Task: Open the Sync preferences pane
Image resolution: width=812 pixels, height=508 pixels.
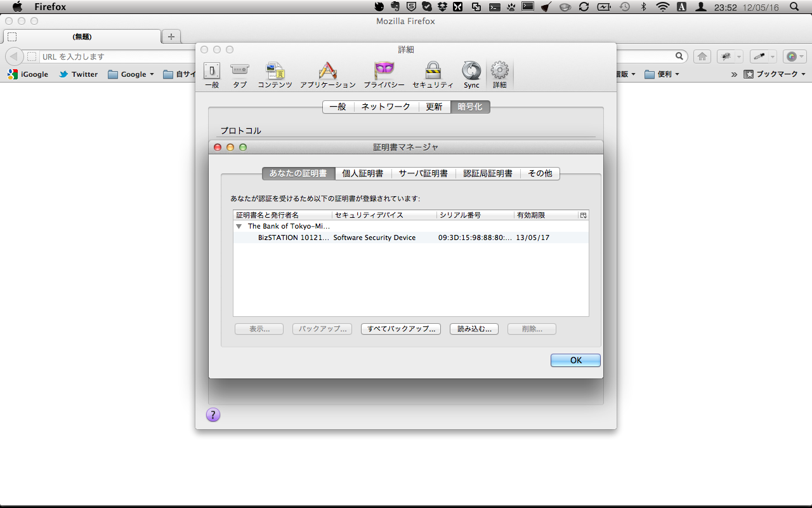Action: [471, 74]
